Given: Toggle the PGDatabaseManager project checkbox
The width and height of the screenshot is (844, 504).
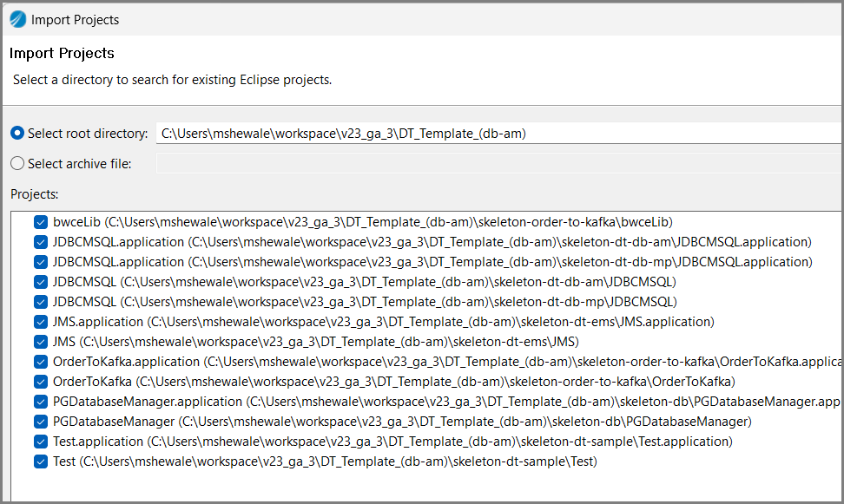Looking at the screenshot, I should pos(41,422).
